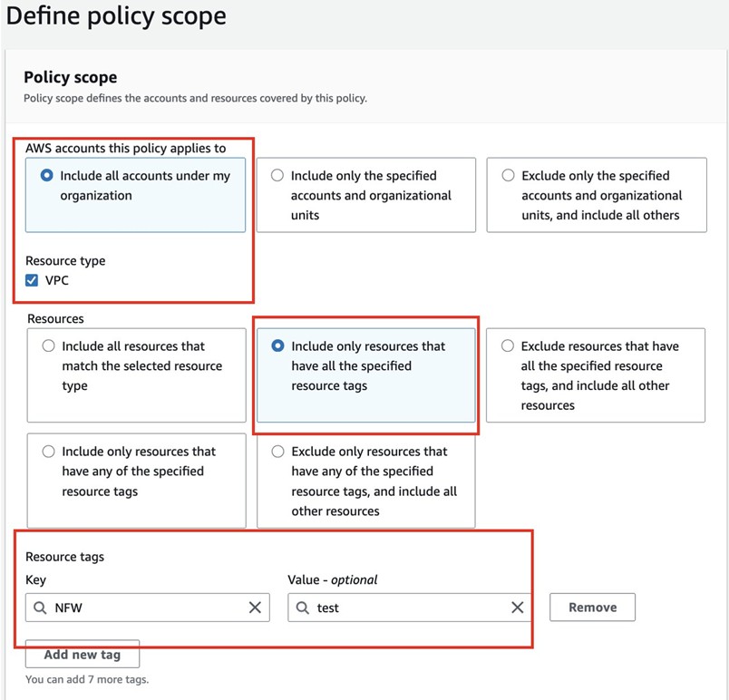Select Include all resources matching resource type

(48, 346)
